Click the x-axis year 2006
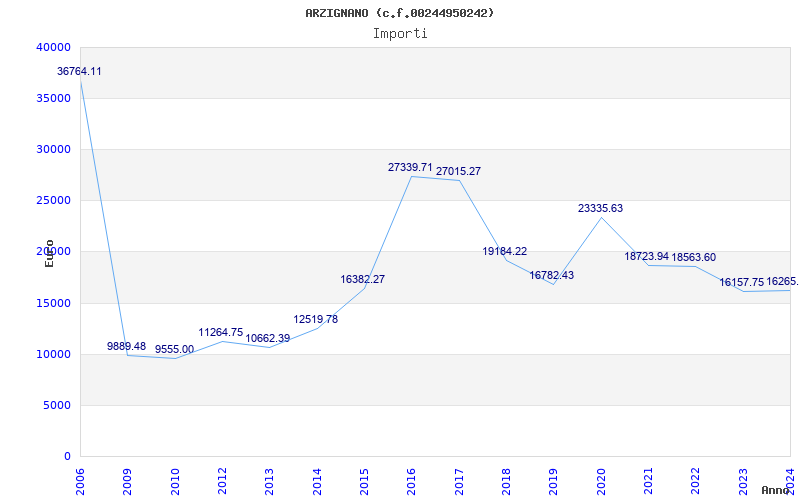The height and width of the screenshot is (500, 800). pyautogui.click(x=80, y=482)
